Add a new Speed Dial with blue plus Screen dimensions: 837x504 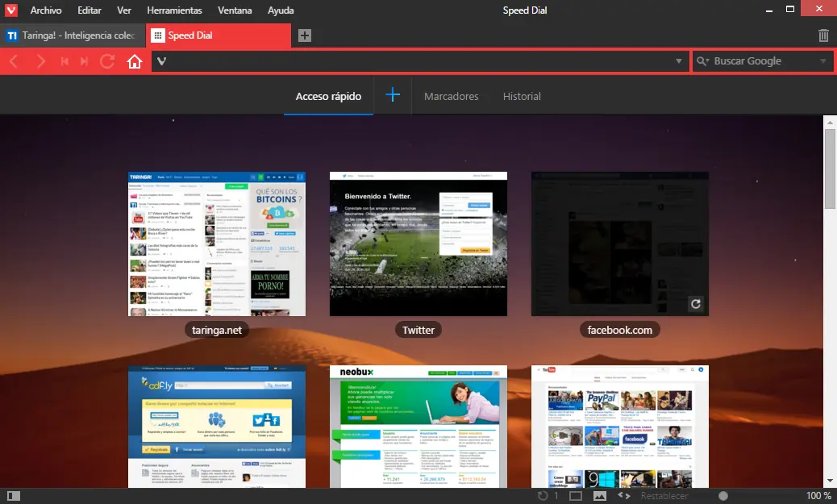(x=393, y=95)
